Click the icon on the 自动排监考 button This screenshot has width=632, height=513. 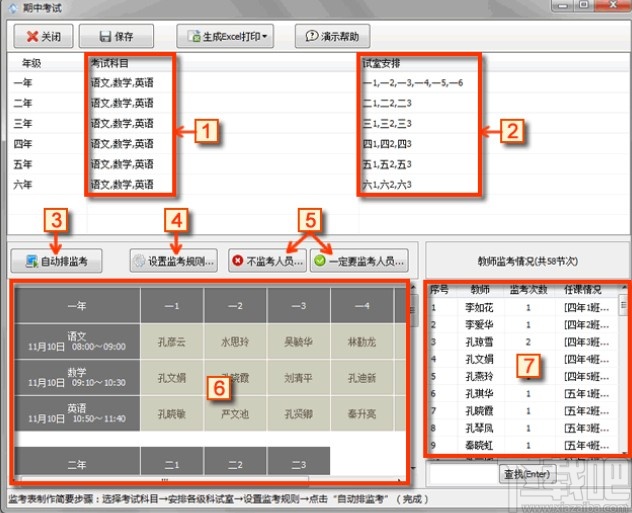click(31, 261)
